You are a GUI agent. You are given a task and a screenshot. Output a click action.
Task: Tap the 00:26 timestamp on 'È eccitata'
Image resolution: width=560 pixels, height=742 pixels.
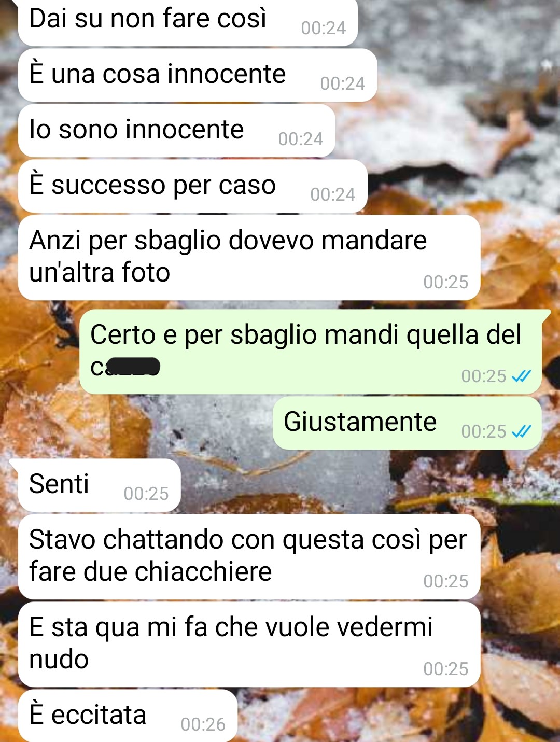(203, 724)
